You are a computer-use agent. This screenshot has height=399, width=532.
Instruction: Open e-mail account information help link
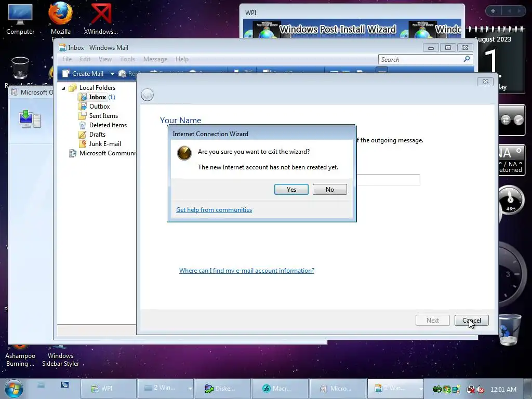point(247,270)
